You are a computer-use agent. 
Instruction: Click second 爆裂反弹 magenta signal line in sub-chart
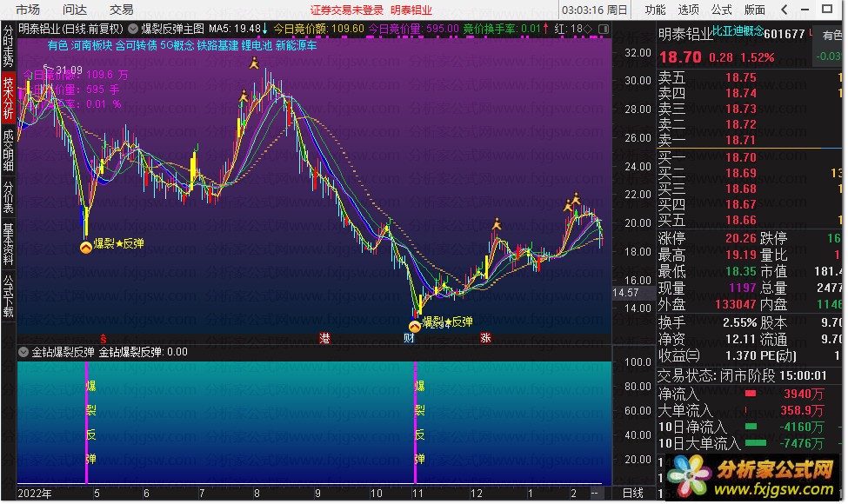415,422
